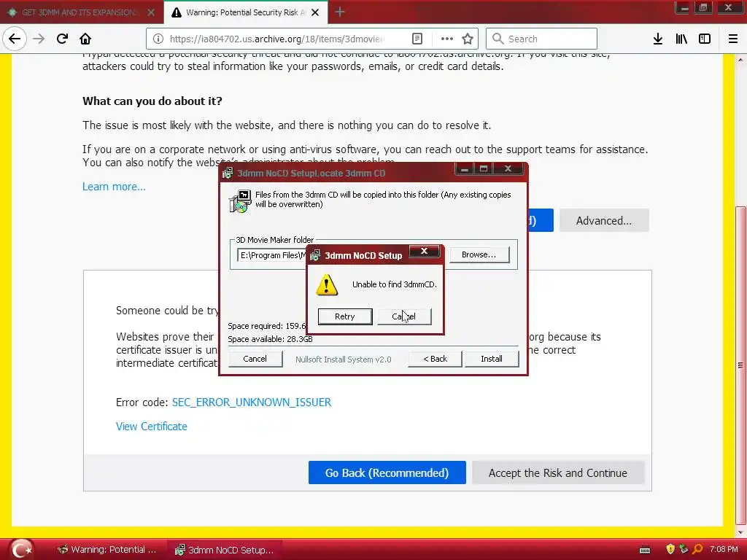Click the Advanced... button on warning page
Viewport: 747px width, 560px height.
(603, 220)
